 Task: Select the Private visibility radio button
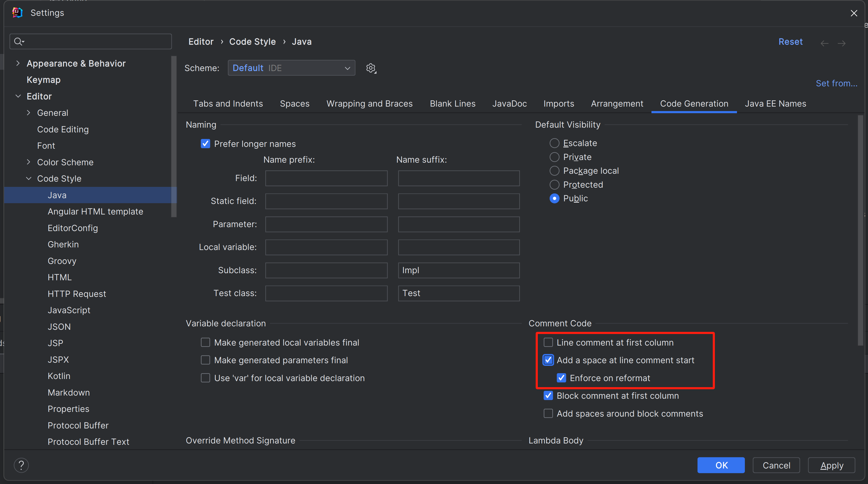coord(554,157)
